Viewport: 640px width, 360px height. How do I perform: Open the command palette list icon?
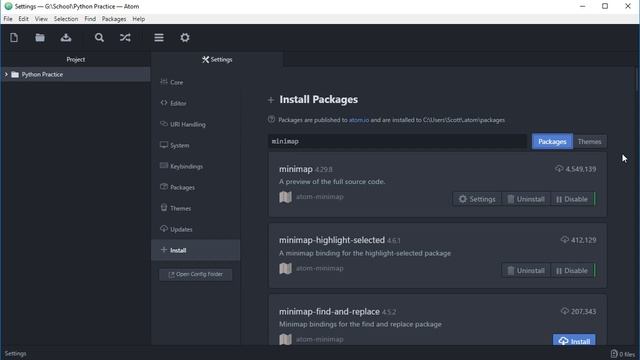point(159,38)
